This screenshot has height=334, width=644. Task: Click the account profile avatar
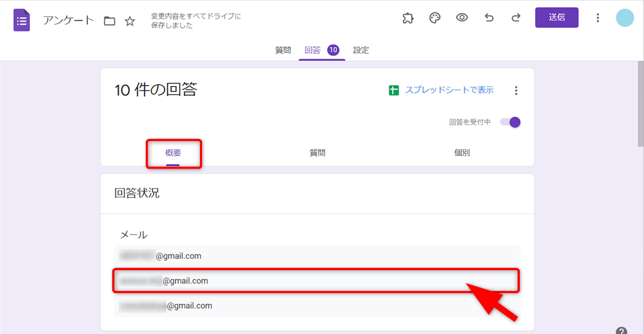pyautogui.click(x=625, y=18)
